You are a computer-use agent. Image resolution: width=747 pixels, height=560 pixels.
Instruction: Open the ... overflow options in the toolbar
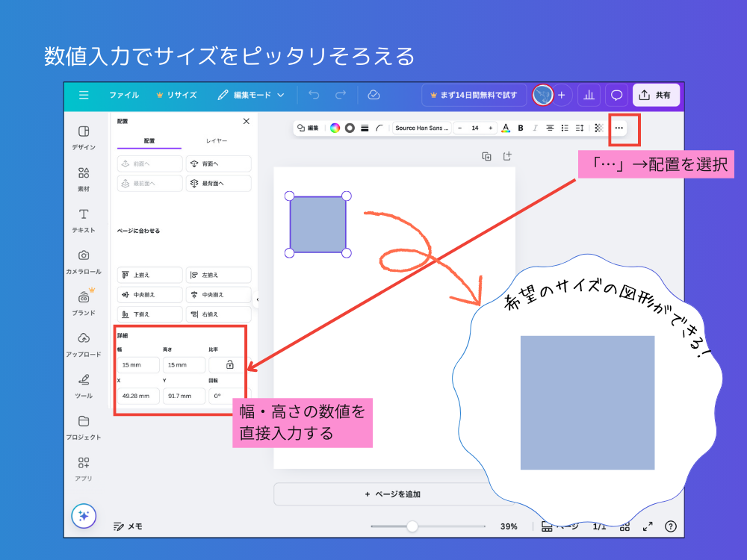(619, 128)
